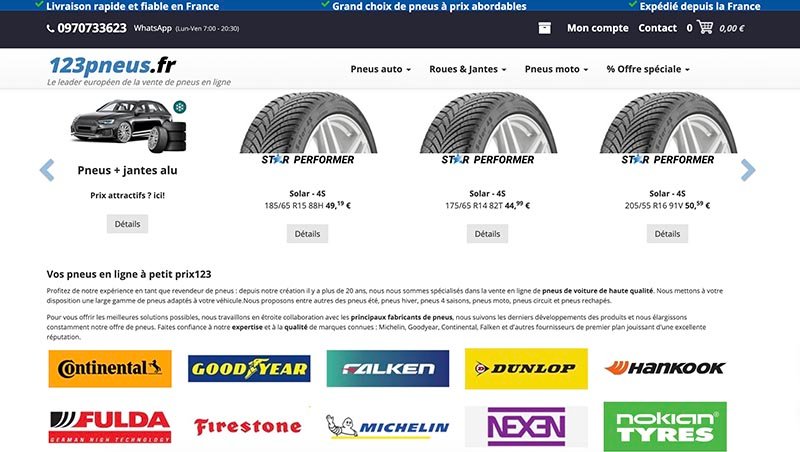The image size is (800, 452).
Task: Click the archive box icon near Mon compte
Action: pyautogui.click(x=544, y=28)
